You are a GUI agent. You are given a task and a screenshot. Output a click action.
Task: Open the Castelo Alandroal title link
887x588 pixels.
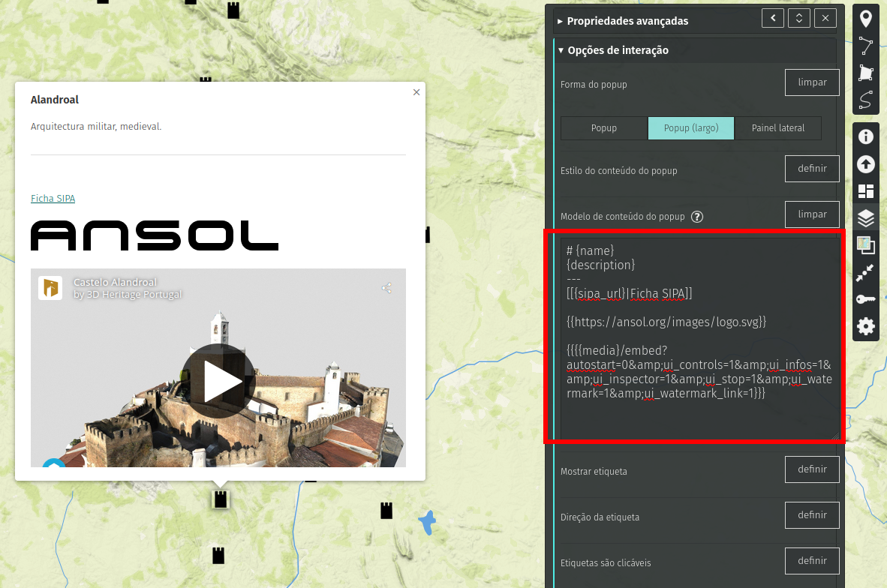[x=115, y=282]
